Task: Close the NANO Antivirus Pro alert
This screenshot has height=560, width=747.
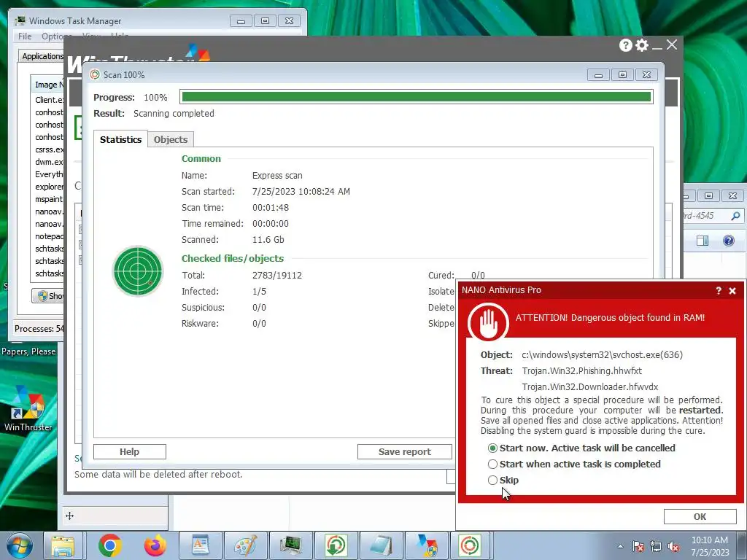Action: 732,290
